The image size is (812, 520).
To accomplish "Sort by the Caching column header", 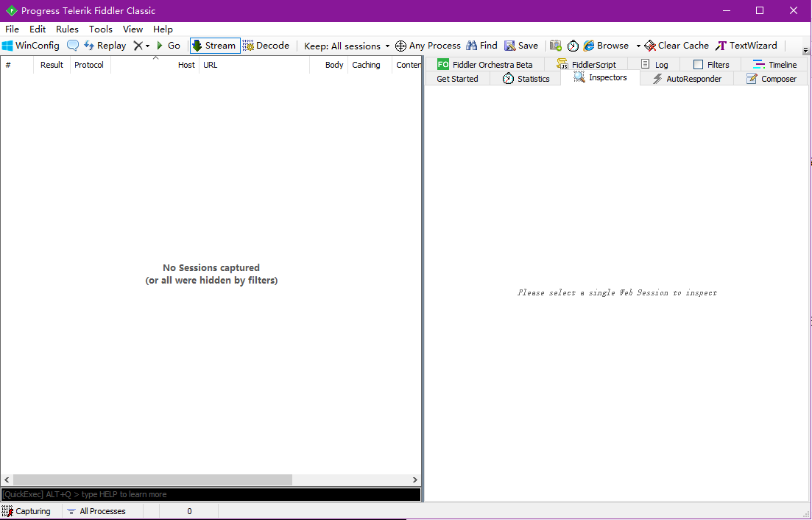I will [370, 65].
